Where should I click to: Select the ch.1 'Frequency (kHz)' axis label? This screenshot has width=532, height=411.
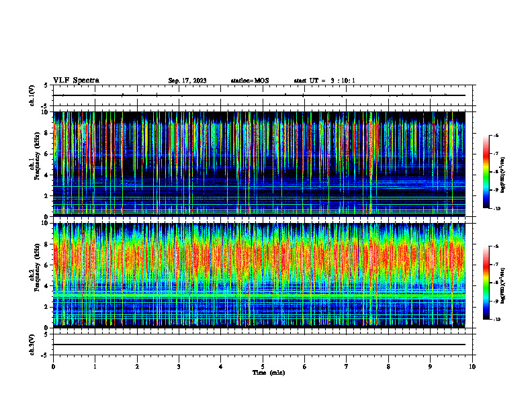tap(37, 154)
